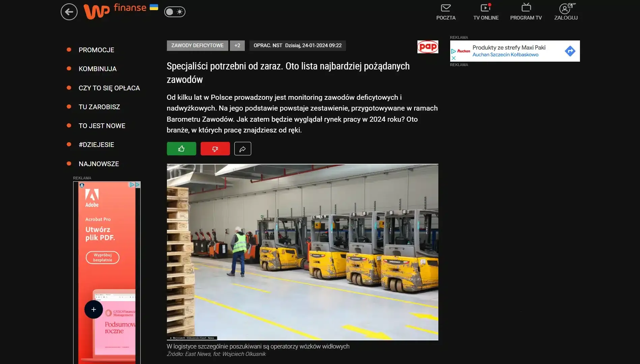Click the red thumbs-down button
The height and width of the screenshot is (364, 640).
tap(215, 149)
